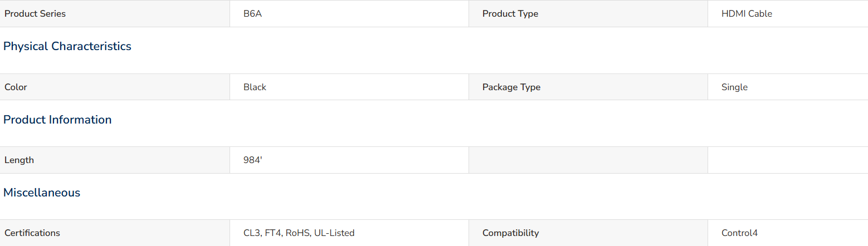This screenshot has height=246, width=868.
Task: Click the empty value cell in Length row
Action: click(x=788, y=160)
